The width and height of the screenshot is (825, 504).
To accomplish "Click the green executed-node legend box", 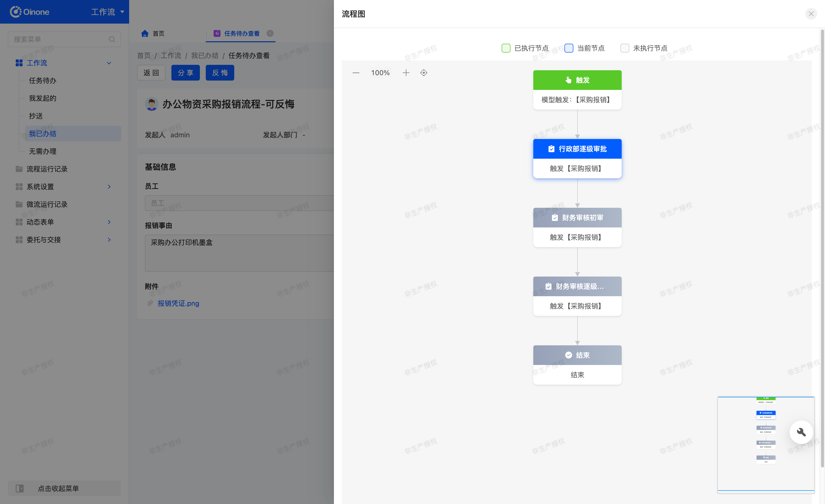I will coord(506,48).
